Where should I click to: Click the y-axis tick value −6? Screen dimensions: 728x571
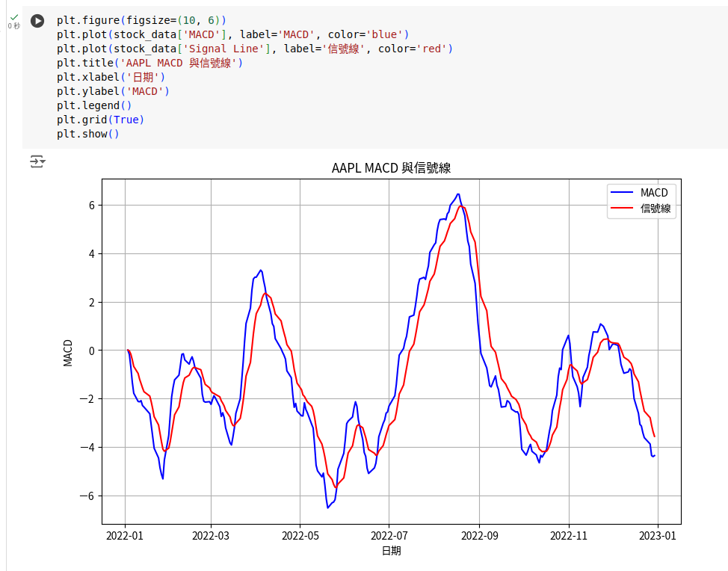(x=87, y=496)
